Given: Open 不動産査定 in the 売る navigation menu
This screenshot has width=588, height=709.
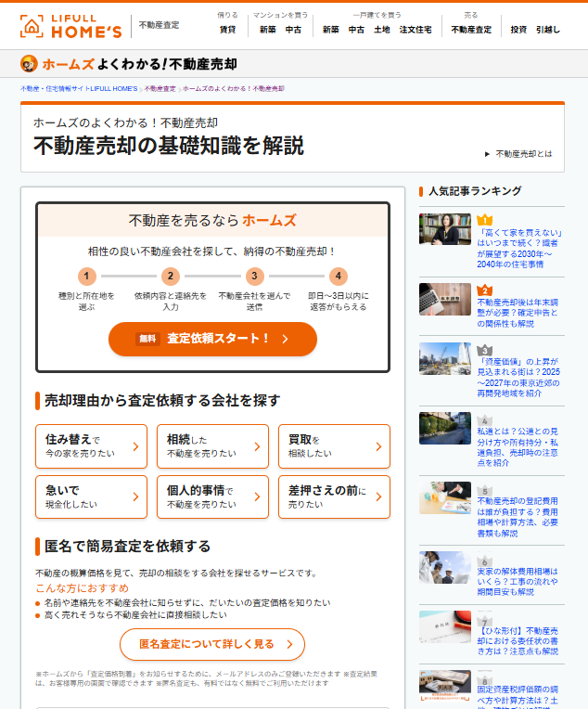Looking at the screenshot, I should pyautogui.click(x=471, y=30).
